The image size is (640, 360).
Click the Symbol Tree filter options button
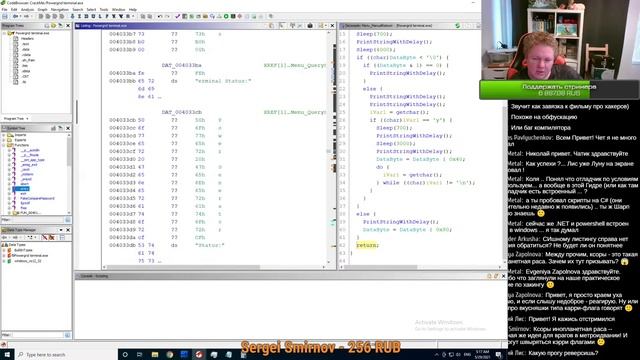click(68, 220)
